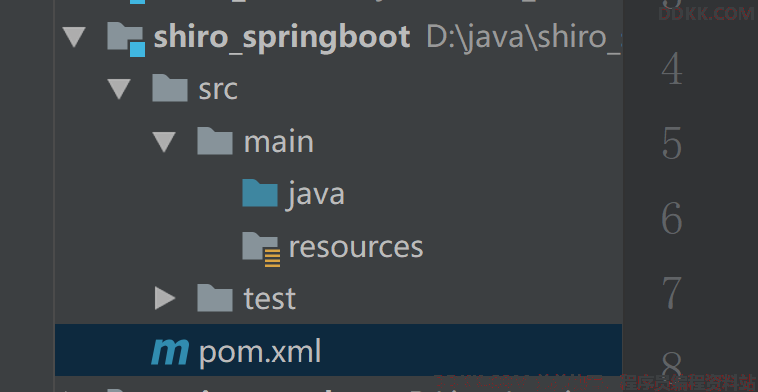
Task: Click the shiro_springboot module folder icon
Action: (x=126, y=39)
